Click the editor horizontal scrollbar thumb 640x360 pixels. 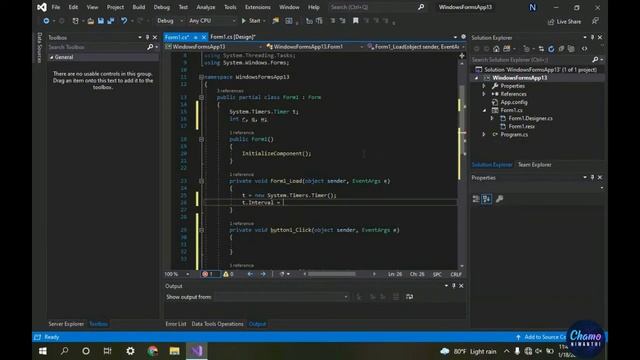(331, 274)
